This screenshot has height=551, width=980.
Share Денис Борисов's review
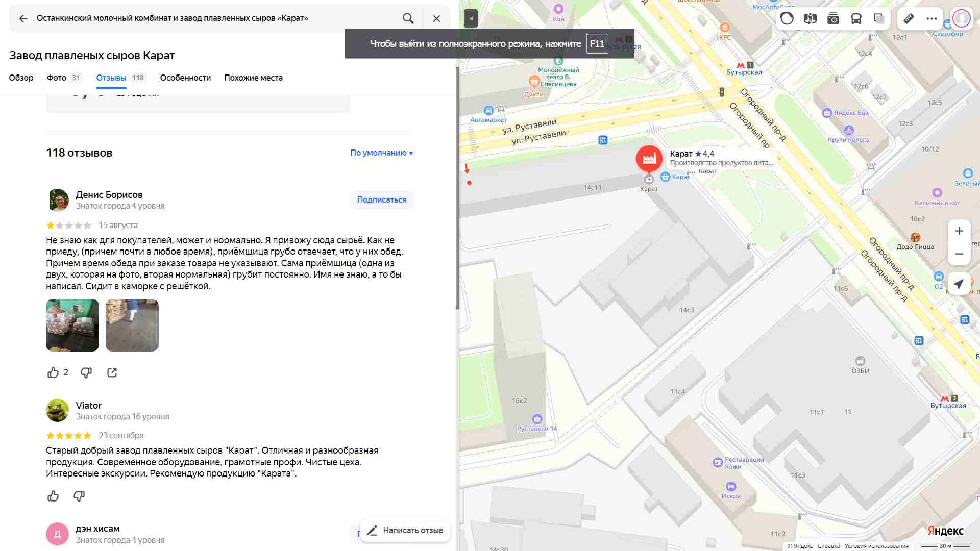(x=112, y=372)
